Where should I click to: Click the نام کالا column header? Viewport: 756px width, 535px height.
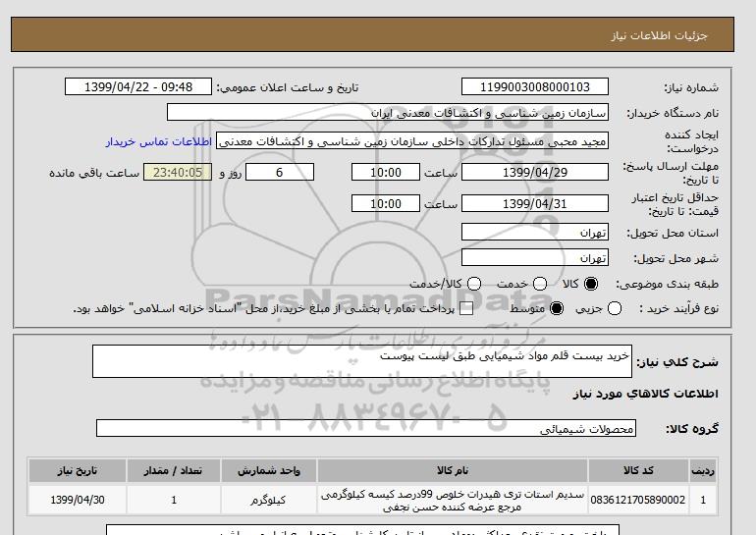pyautogui.click(x=453, y=470)
